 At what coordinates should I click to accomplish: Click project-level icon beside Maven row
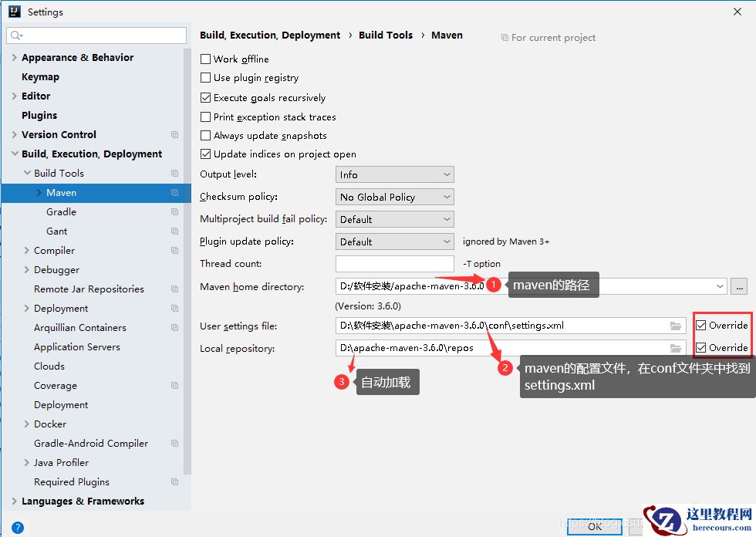[x=174, y=192]
